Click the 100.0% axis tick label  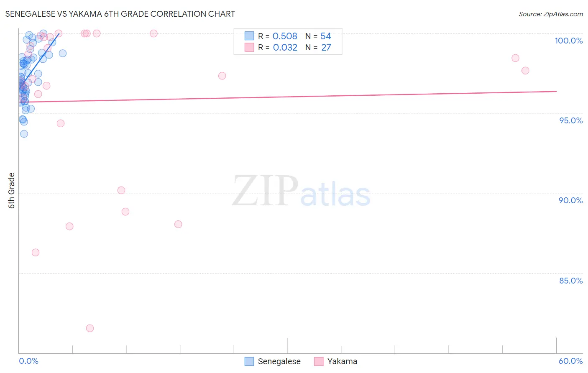click(569, 41)
